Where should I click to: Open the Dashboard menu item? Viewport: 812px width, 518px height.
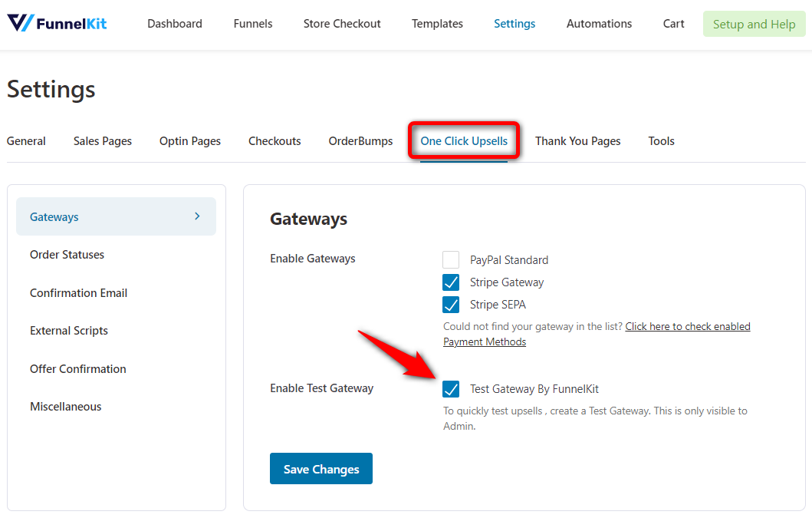click(x=175, y=24)
